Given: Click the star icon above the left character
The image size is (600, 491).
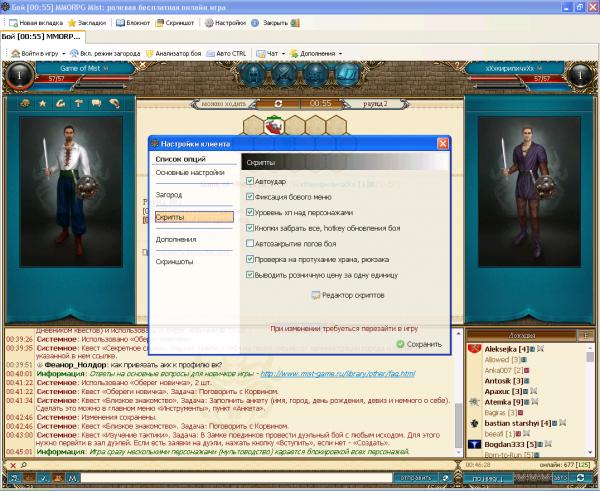Looking at the screenshot, I should tap(43, 103).
